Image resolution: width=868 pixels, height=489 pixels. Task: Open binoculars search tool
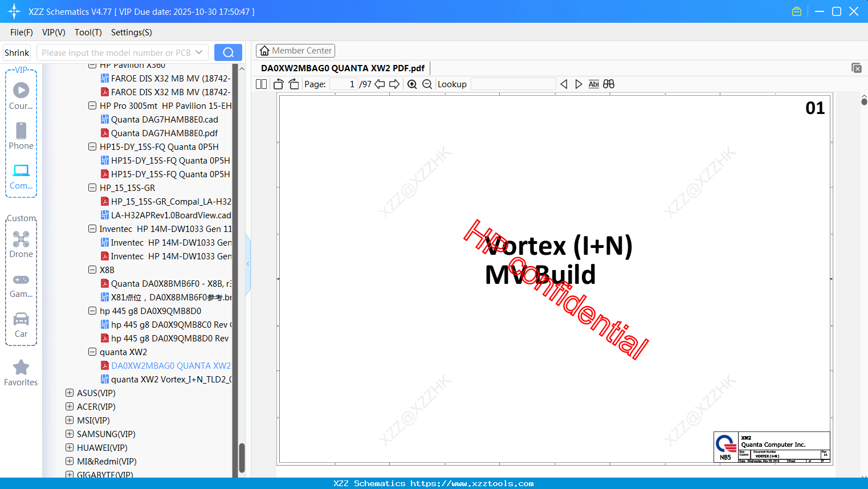coord(609,84)
